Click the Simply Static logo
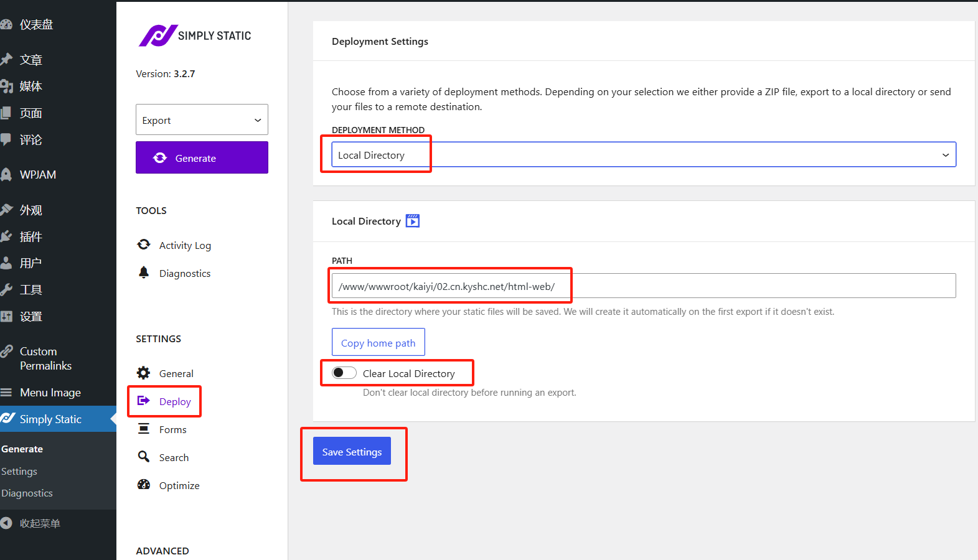The height and width of the screenshot is (560, 978). tap(195, 35)
